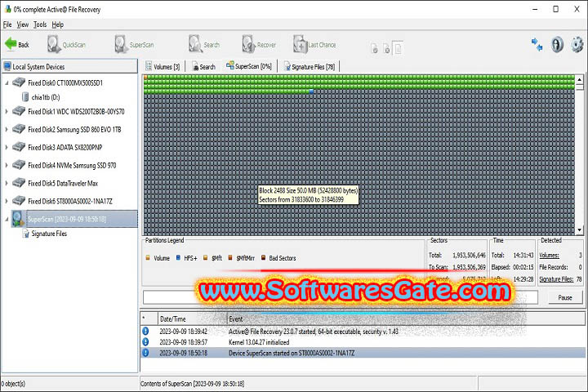The height and width of the screenshot is (392, 588).
Task: Select the File Recovery 23.0.7 started row
Action: click(x=363, y=332)
